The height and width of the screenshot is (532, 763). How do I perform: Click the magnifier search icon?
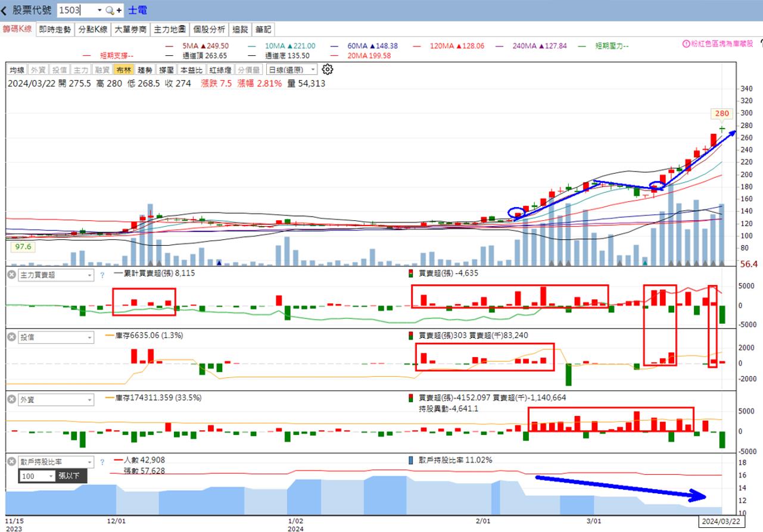(x=110, y=11)
